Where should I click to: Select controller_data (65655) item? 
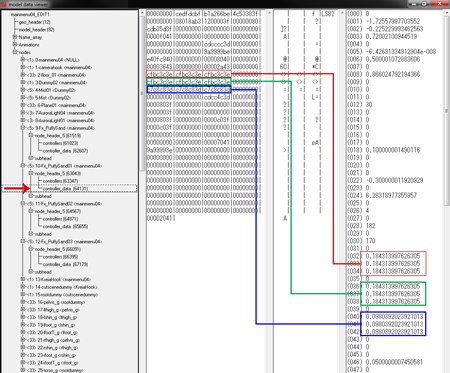(x=65, y=226)
